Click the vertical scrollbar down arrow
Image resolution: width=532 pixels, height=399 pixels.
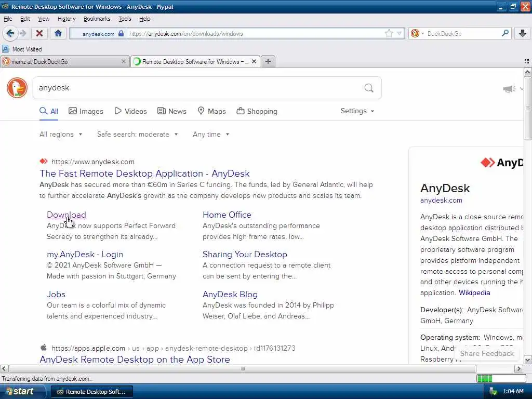(527, 360)
